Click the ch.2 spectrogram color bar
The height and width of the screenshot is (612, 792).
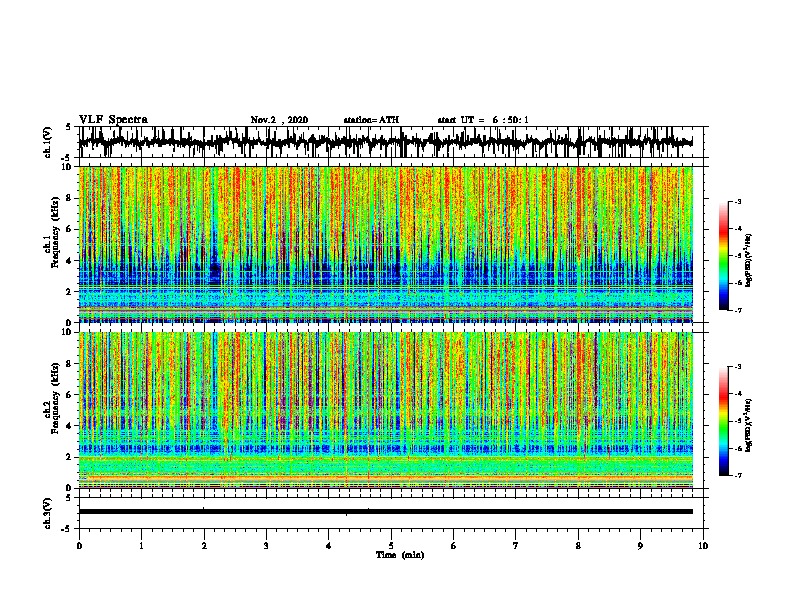724,421
